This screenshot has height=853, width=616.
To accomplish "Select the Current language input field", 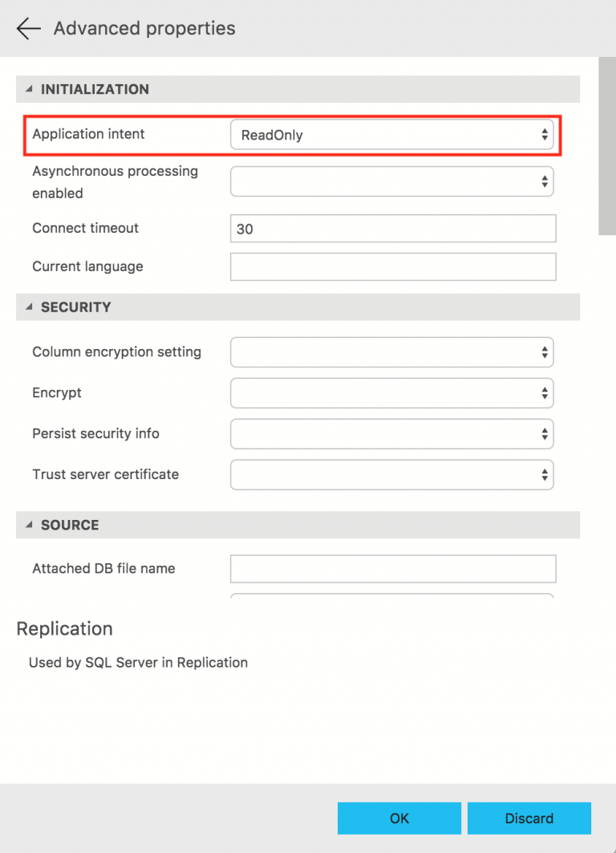I will [393, 266].
